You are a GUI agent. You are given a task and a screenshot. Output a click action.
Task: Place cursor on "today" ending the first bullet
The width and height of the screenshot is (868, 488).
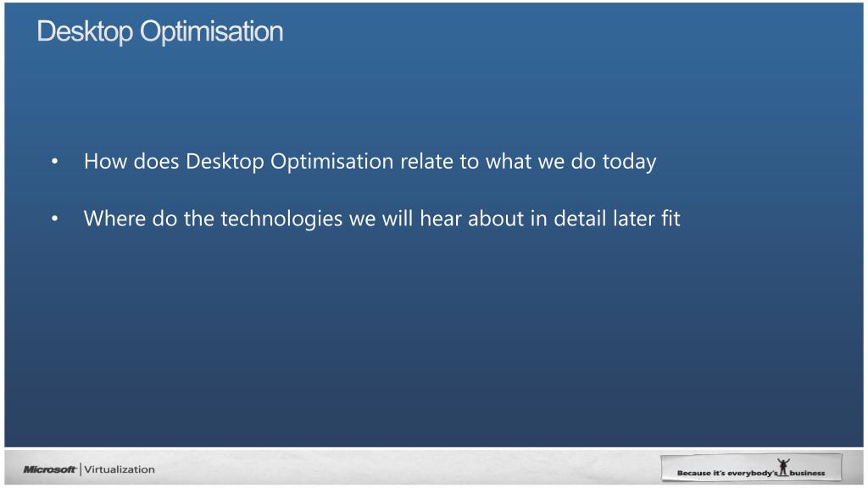[x=630, y=162]
